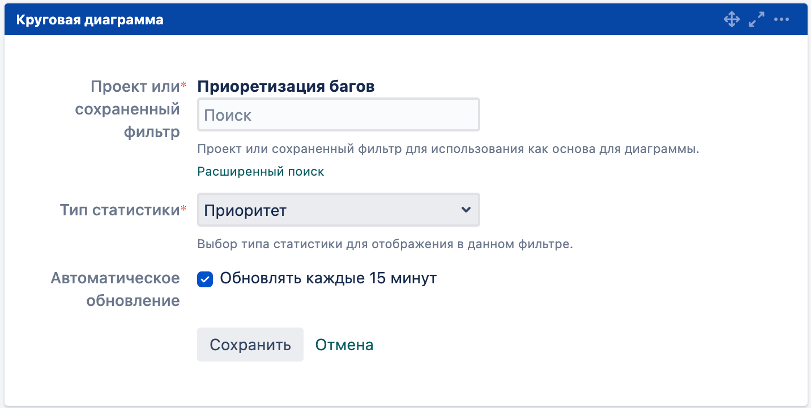Click the "Тип статистики" field label
The width and height of the screenshot is (812, 408).
pos(119,210)
